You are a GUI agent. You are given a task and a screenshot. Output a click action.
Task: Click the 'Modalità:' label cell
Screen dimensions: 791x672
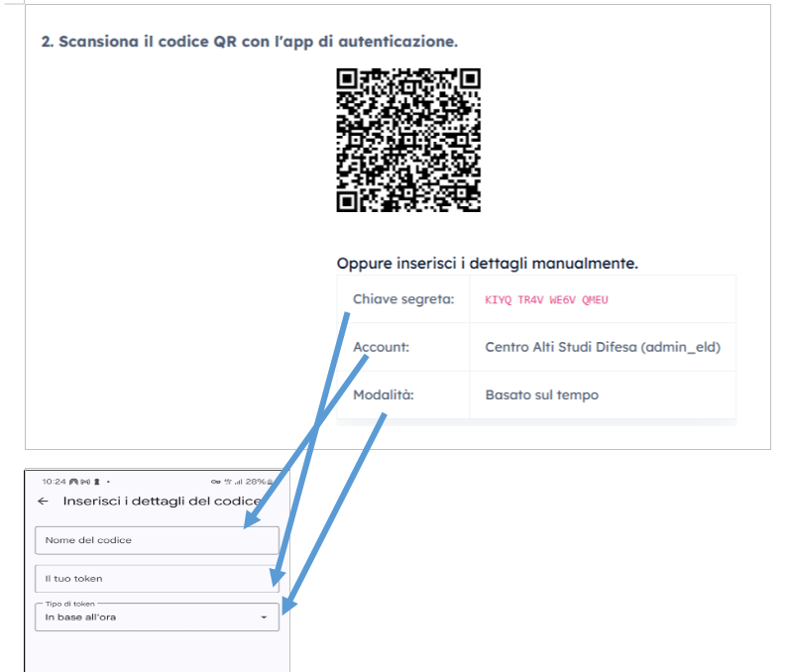click(x=403, y=394)
